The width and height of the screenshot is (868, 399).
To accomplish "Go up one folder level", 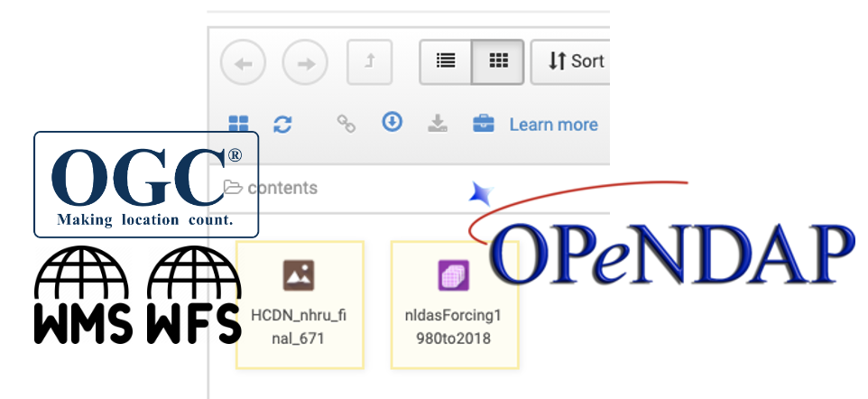I will (x=370, y=62).
